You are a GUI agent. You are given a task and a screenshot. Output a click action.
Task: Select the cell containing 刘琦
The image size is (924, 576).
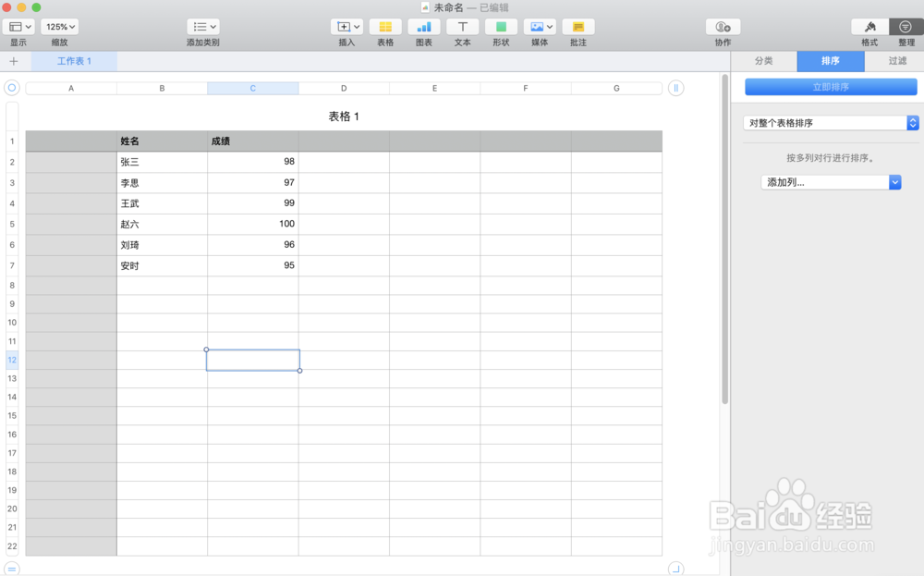coord(162,245)
